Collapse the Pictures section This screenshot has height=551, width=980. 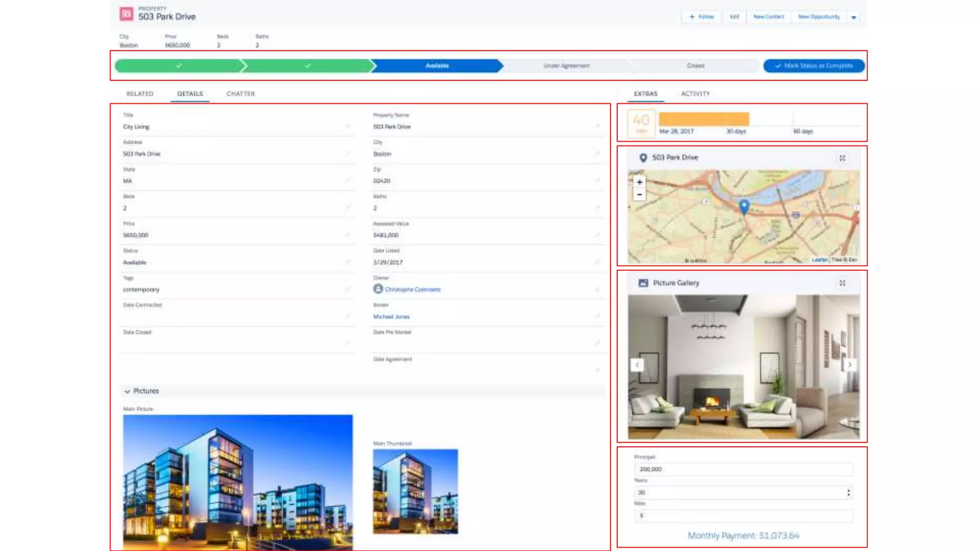tap(127, 391)
